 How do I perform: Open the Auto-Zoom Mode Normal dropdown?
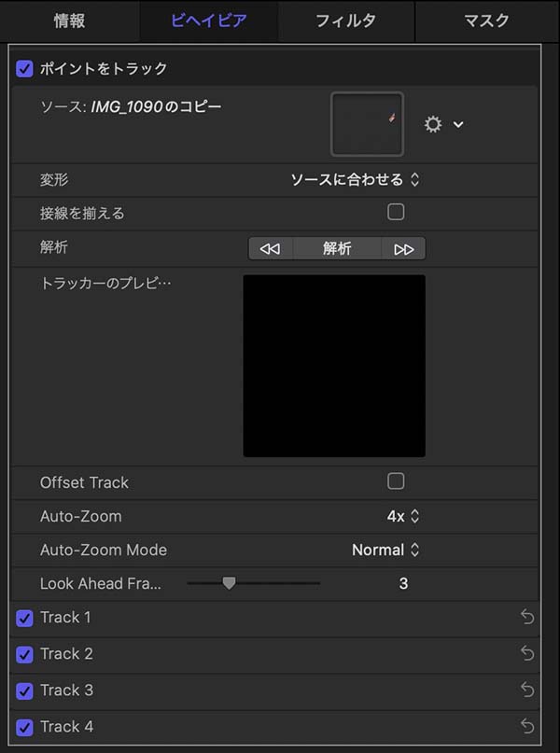click(385, 550)
